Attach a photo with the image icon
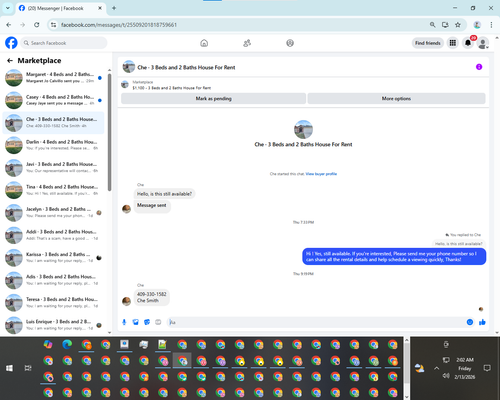This screenshot has width=500, height=400. (x=136, y=322)
